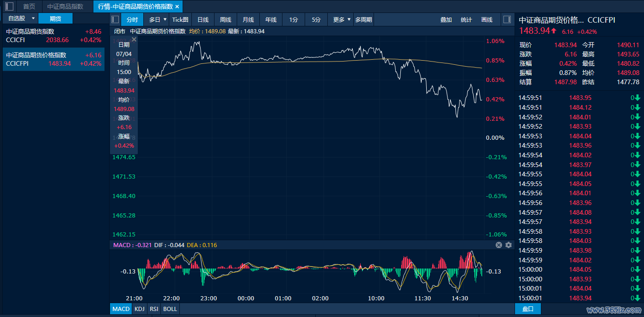Toggle the right quote panel icon
The image size is (644, 317).
pyautogui.click(x=507, y=19)
